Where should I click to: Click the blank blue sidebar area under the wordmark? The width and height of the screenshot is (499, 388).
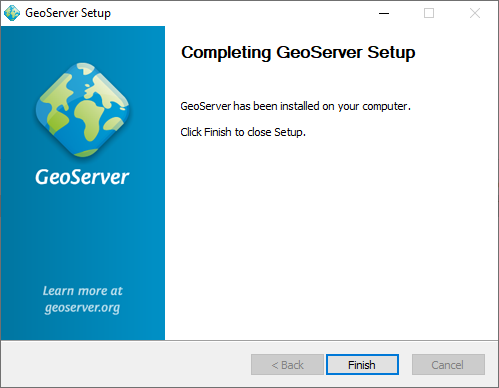(x=83, y=233)
